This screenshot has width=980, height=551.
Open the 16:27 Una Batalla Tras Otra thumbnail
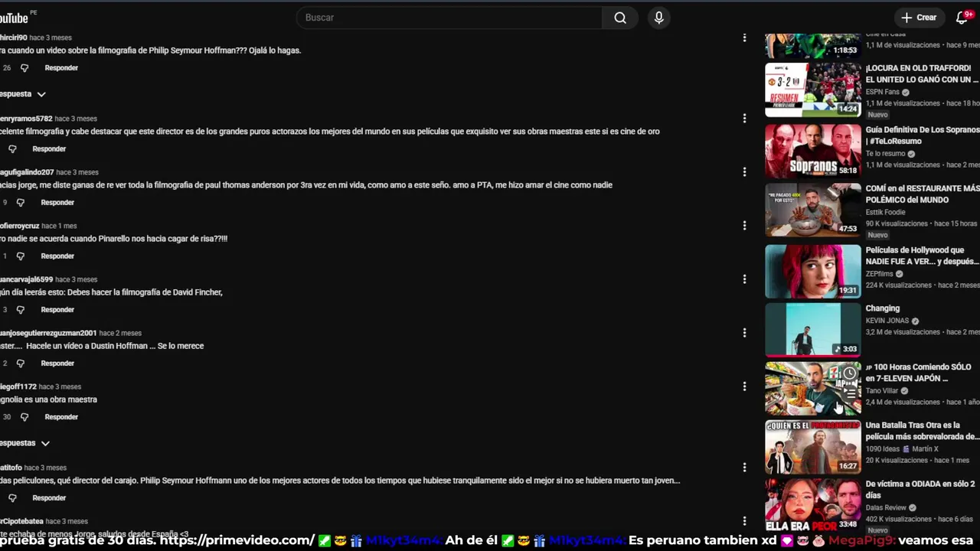813,447
